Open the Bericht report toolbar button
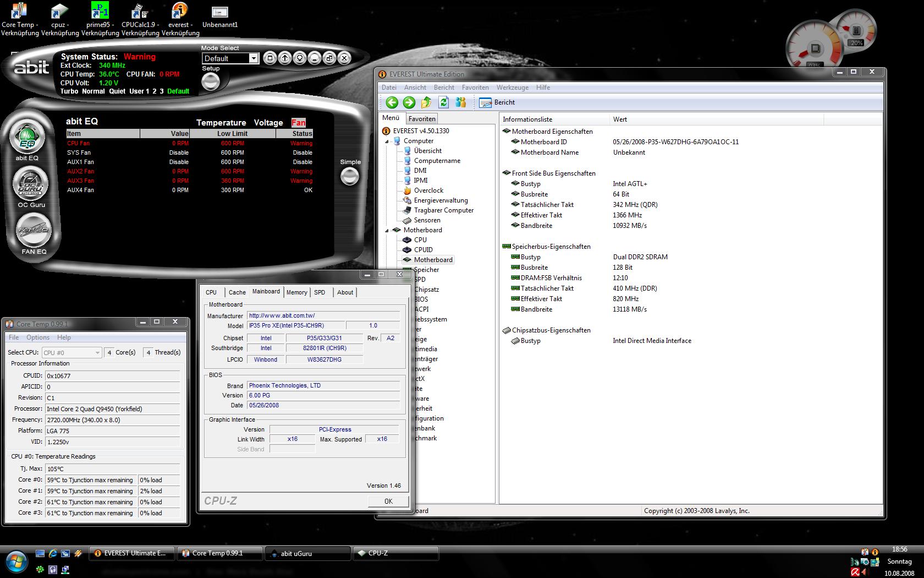This screenshot has width=924, height=578. click(497, 102)
